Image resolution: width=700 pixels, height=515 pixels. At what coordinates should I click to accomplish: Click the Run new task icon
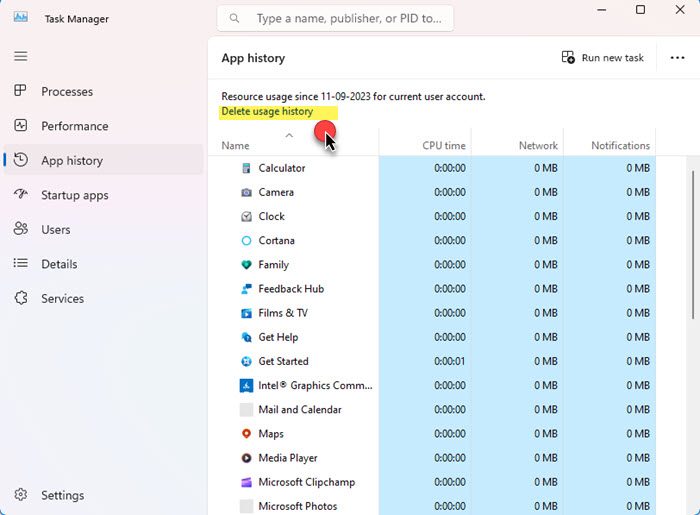(568, 57)
